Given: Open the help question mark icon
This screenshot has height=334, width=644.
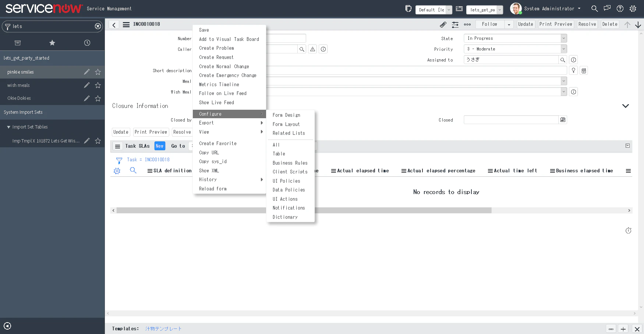Looking at the screenshot, I should coord(620,8).
